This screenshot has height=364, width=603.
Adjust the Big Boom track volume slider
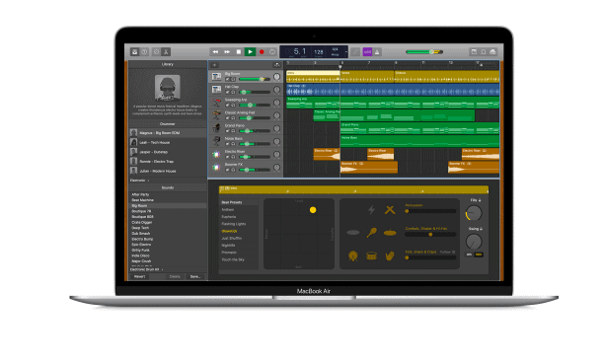tap(255, 79)
